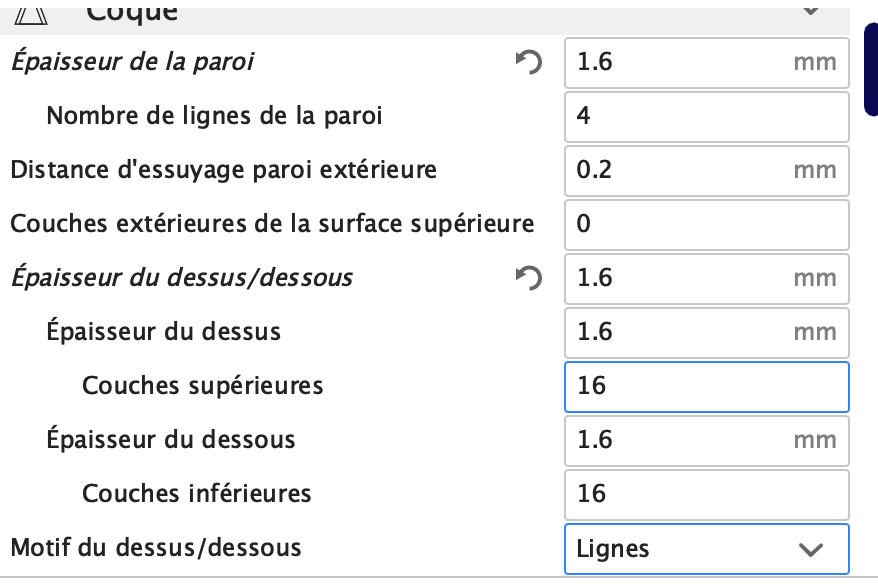878x586 pixels.
Task: Click the Coque section shell icon
Action: 31,15
